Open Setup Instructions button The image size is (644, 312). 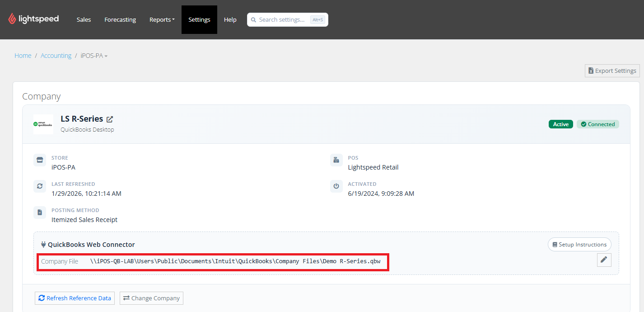tap(579, 245)
